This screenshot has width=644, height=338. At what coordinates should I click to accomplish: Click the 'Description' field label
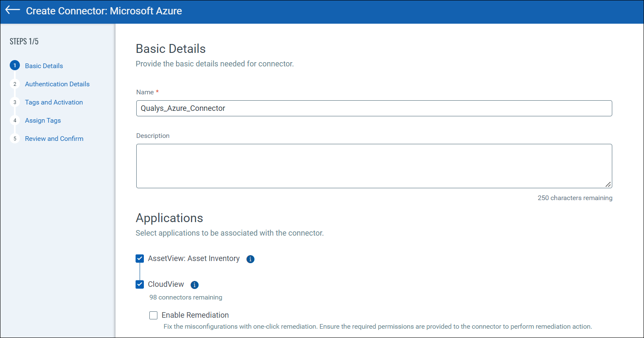click(153, 136)
